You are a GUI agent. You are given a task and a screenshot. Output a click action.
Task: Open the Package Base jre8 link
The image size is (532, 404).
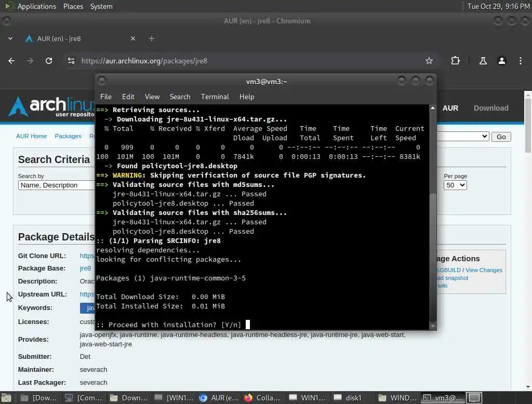click(85, 268)
